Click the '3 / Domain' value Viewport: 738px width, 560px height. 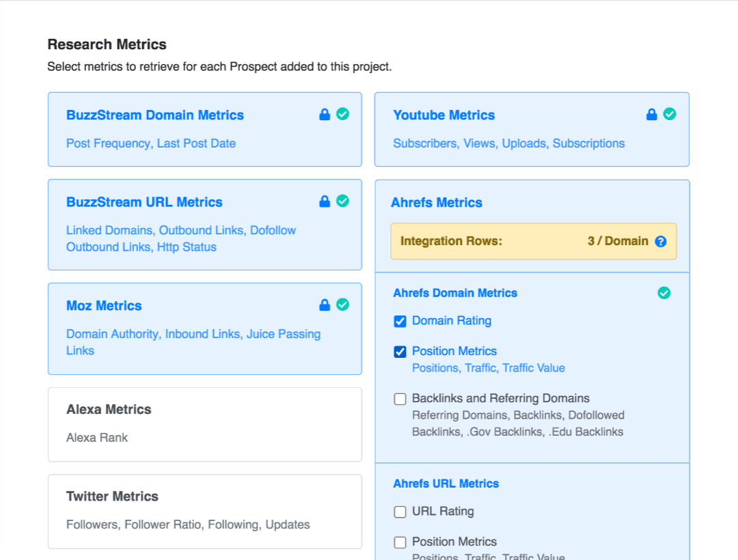[618, 241]
